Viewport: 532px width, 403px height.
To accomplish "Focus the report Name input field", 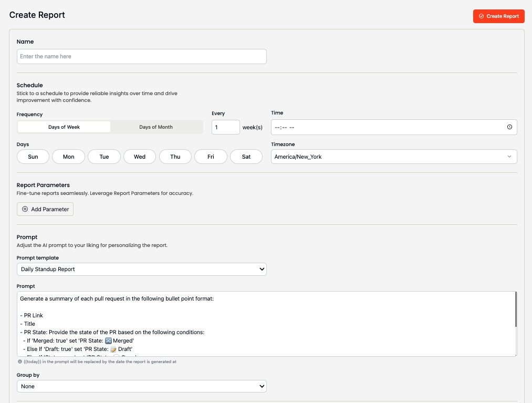I will tap(142, 56).
